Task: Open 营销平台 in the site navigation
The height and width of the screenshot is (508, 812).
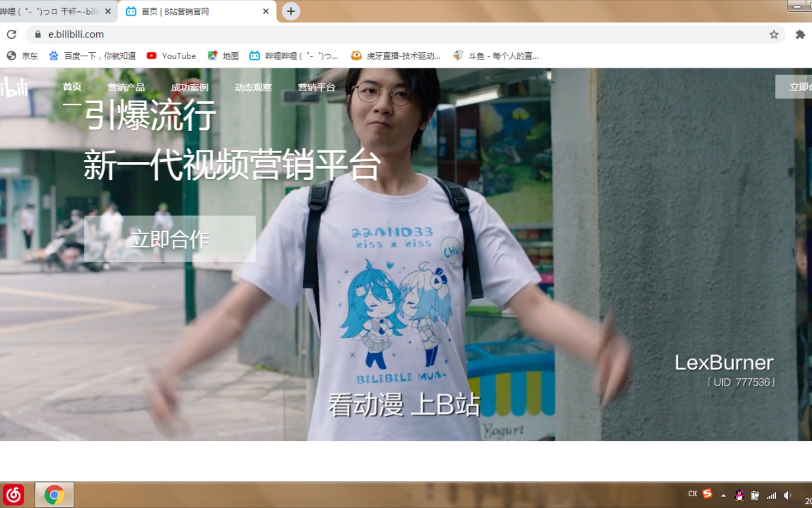Action: (317, 87)
